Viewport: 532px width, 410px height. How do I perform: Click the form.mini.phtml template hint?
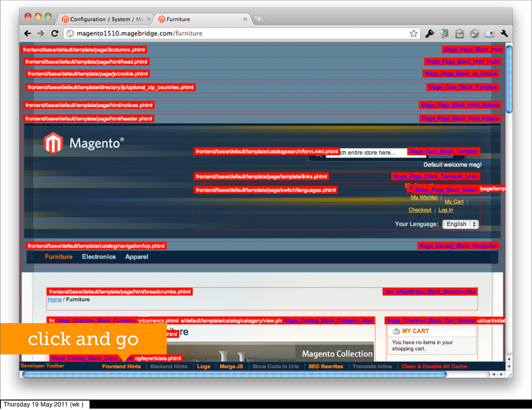tap(267, 152)
